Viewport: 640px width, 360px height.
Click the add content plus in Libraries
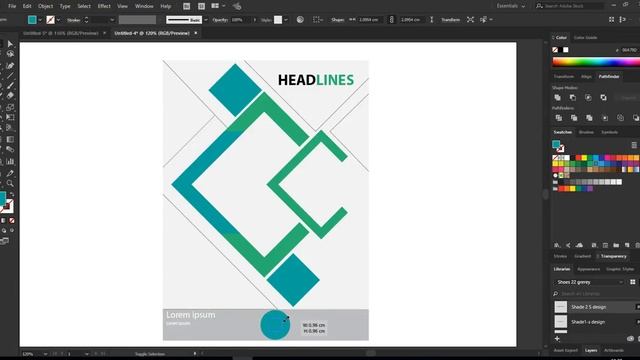coord(557,338)
